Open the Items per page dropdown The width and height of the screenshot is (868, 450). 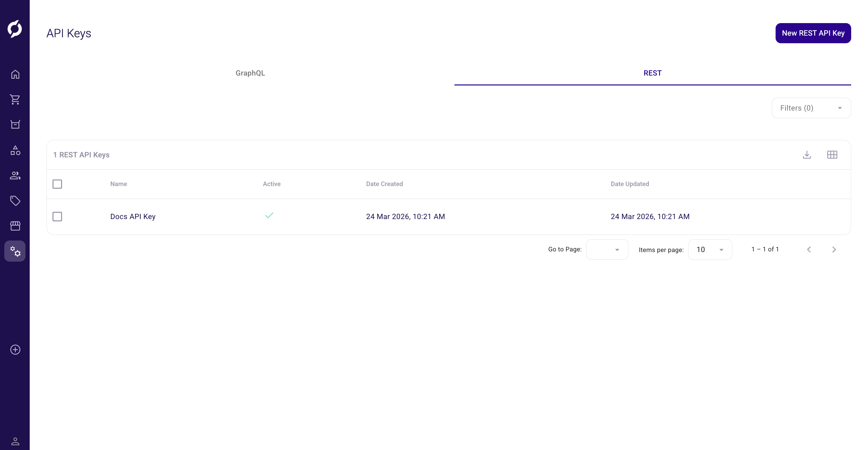[710, 250]
